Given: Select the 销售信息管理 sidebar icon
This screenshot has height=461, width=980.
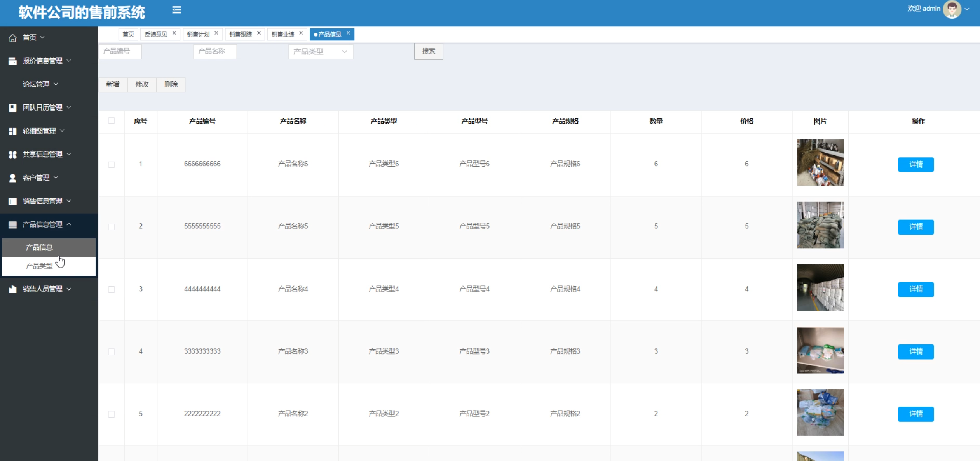Looking at the screenshot, I should 12,201.
